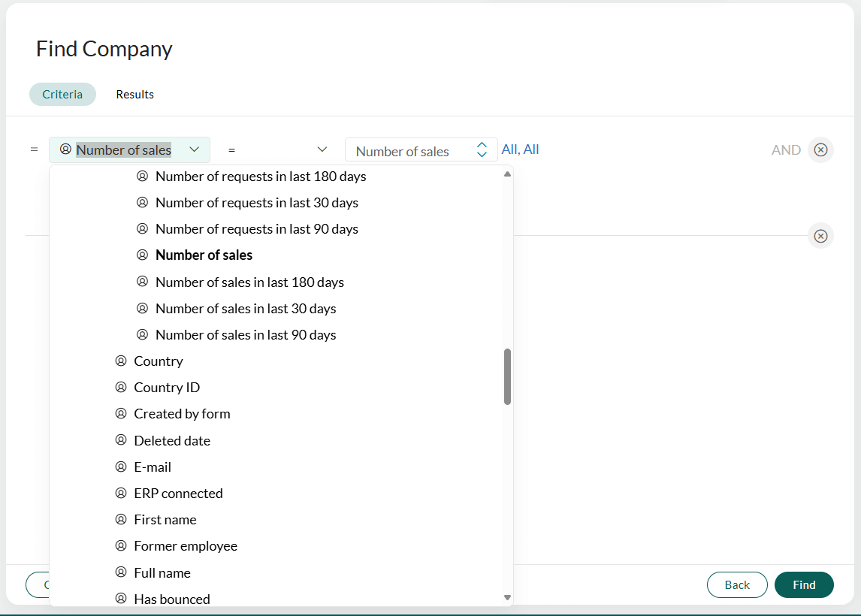Open the operator dropdown next to the field selector

click(322, 149)
